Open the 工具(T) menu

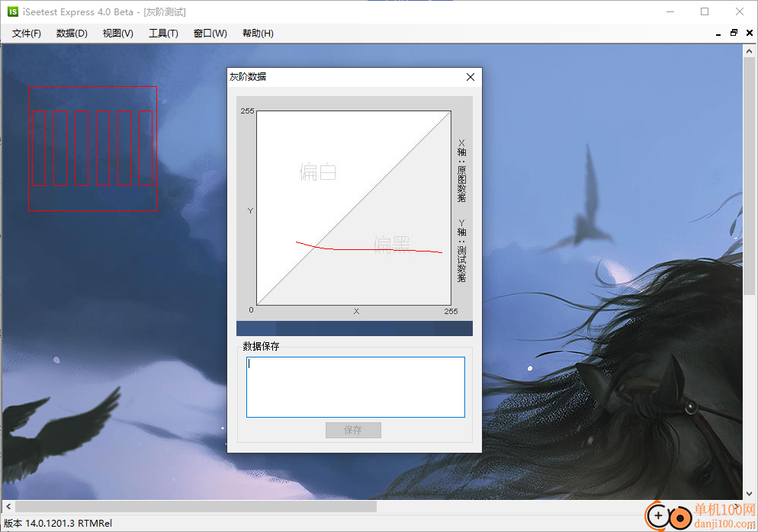[163, 34]
